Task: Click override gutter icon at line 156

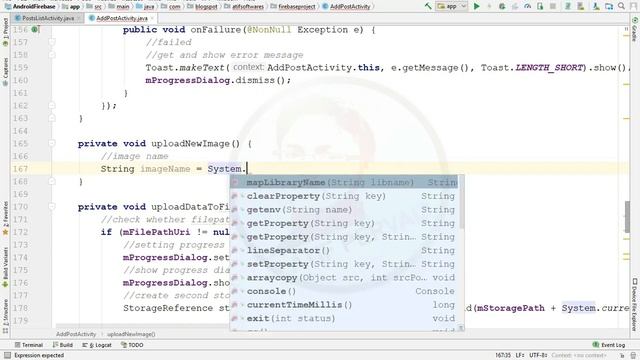Action: [x=35, y=29]
